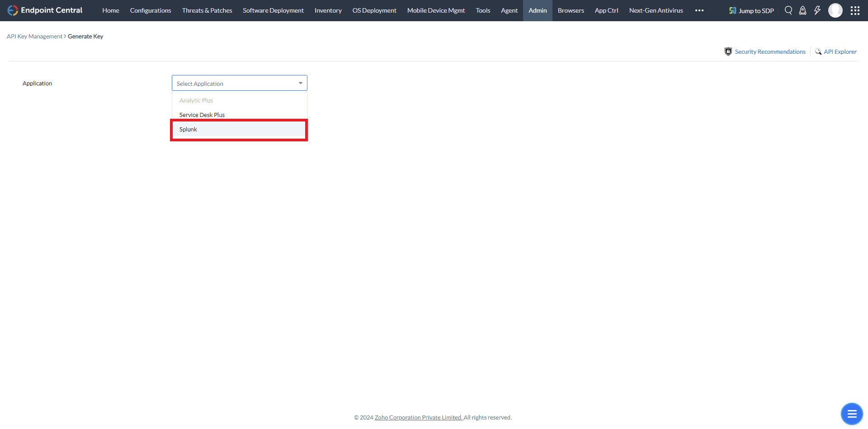Screen dimensions: 868x429
Task: Go back to API Key Management breadcrumb
Action: coord(34,36)
